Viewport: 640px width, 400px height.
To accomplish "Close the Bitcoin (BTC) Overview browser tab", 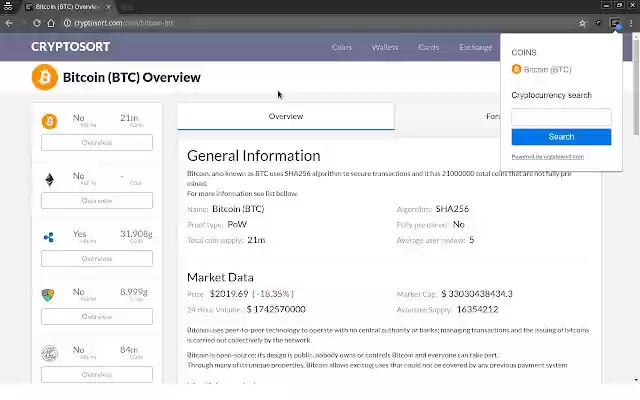I will click(108, 7).
